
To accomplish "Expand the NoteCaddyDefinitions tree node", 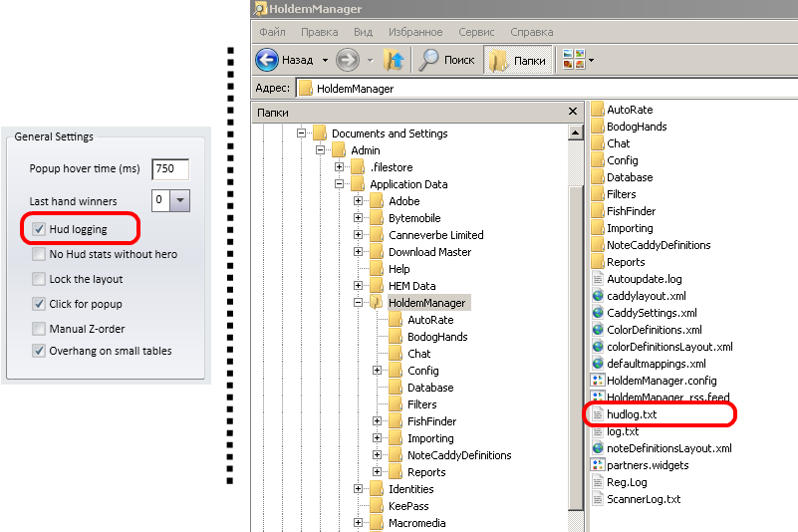I will (378, 454).
